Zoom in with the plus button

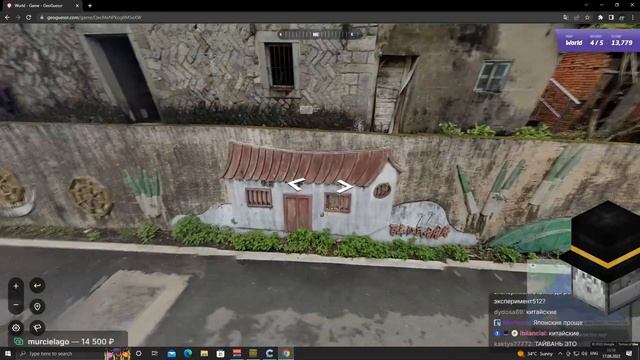16,286
